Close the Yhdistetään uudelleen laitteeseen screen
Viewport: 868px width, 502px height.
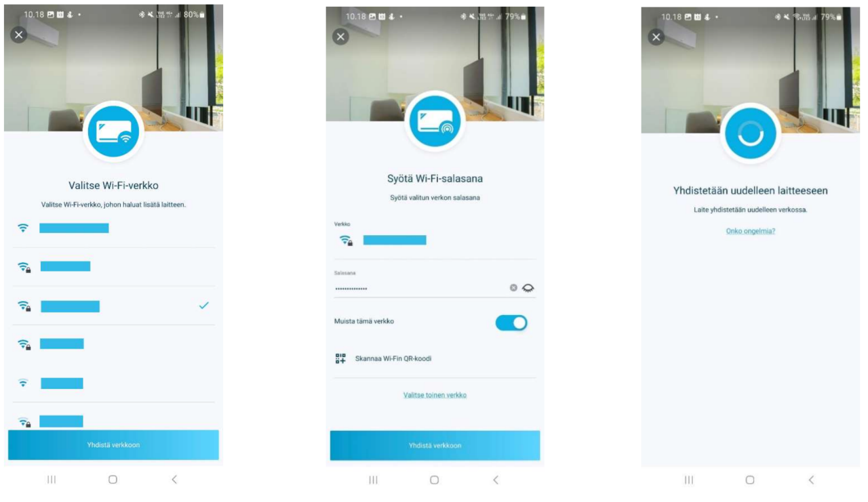click(656, 37)
